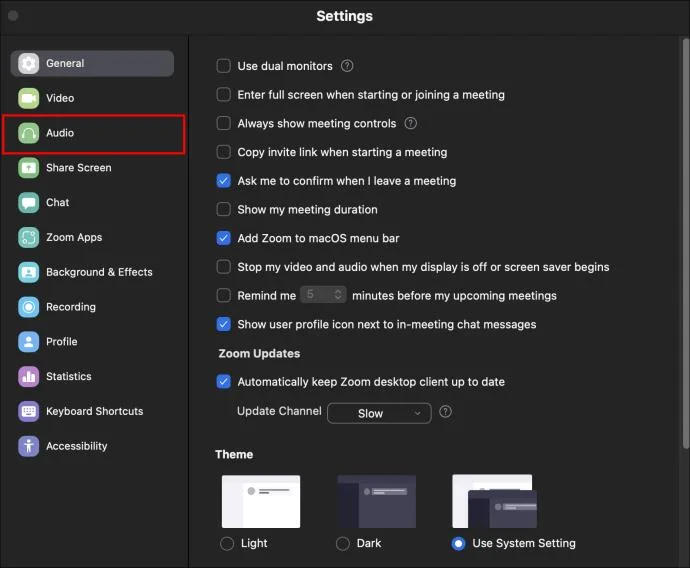
Task: Click help icon beside Always show meeting controls
Action: click(411, 123)
